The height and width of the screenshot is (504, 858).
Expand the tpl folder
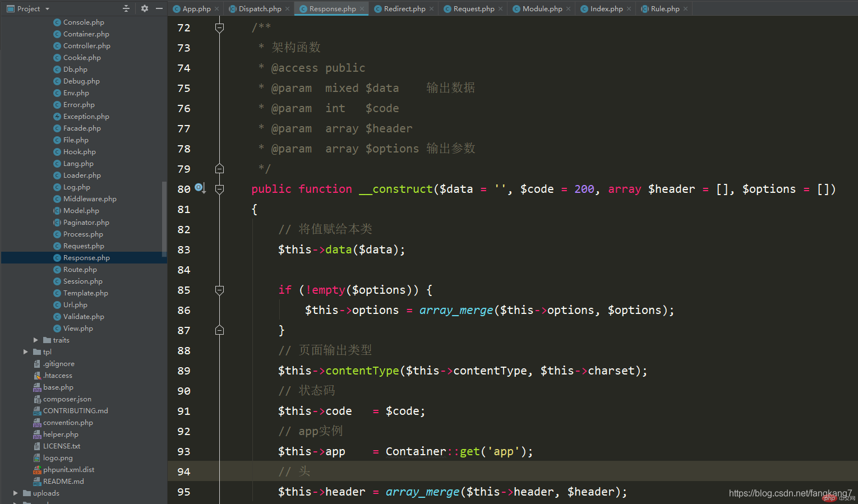tap(26, 352)
